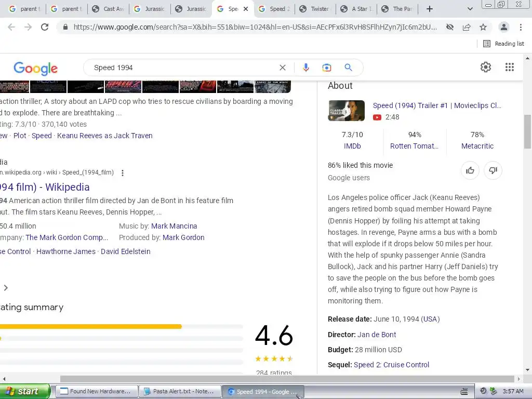532x399 pixels.
Task: Open the Mark Mancina link
Action: (174, 226)
